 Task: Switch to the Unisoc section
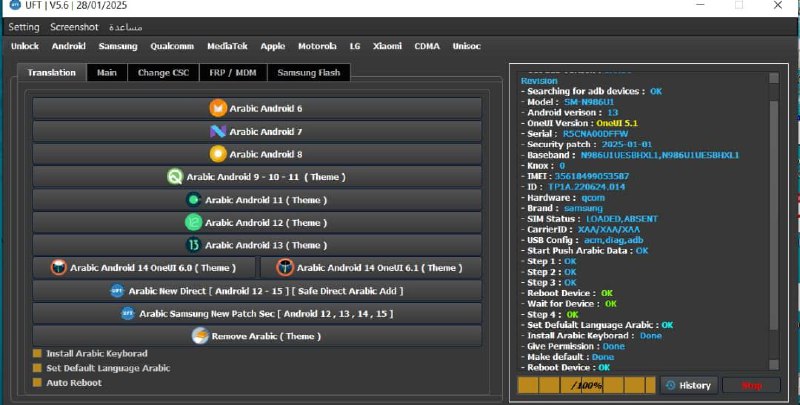tap(466, 46)
